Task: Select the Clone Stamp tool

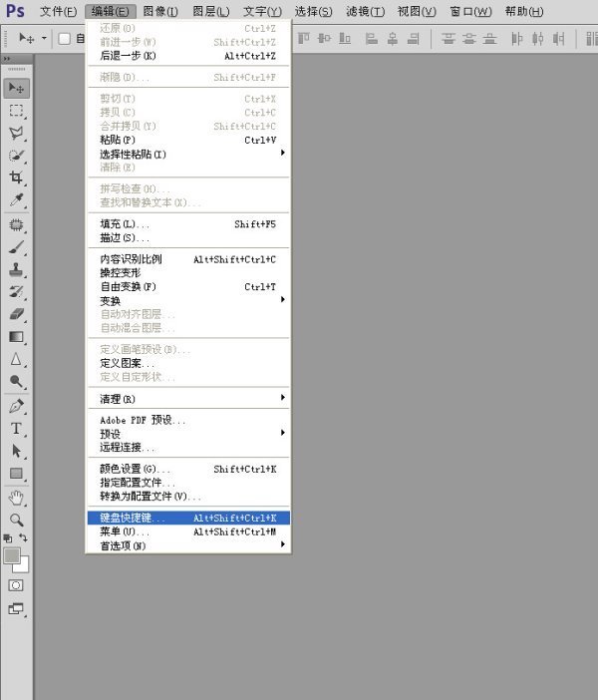Action: tap(17, 269)
